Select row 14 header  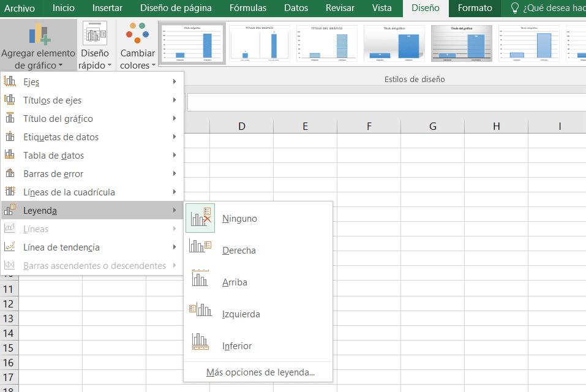[9, 333]
